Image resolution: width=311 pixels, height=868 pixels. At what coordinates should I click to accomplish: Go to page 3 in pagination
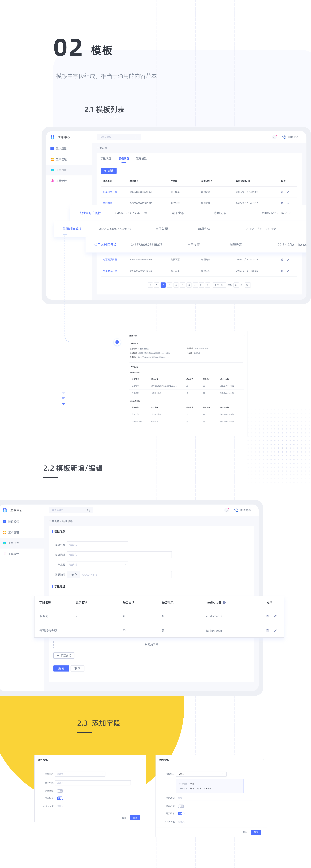(169, 285)
